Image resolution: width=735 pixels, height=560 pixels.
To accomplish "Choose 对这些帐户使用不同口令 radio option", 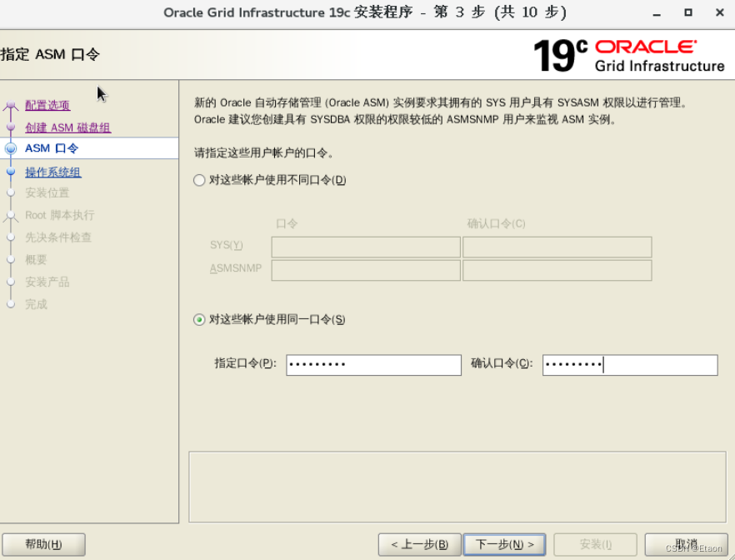I will click(199, 181).
